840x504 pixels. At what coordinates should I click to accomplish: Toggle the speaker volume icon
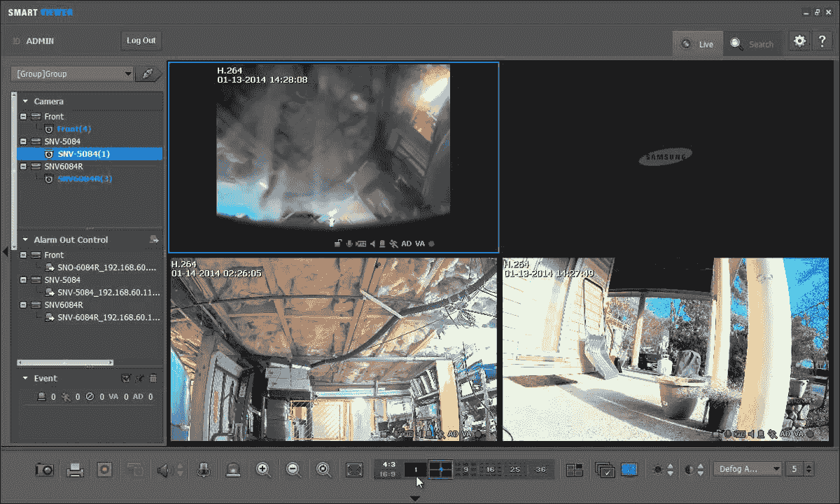coord(163,469)
